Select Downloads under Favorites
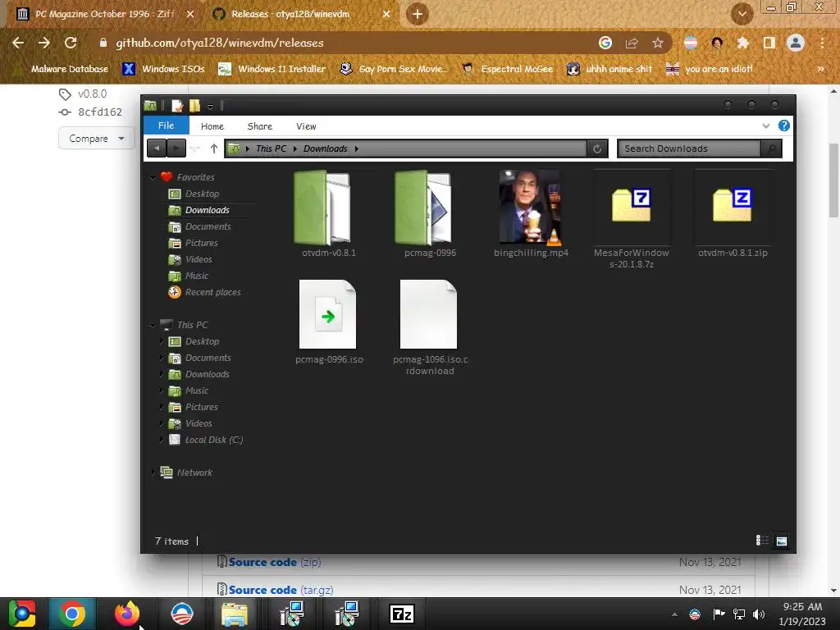 click(x=207, y=210)
